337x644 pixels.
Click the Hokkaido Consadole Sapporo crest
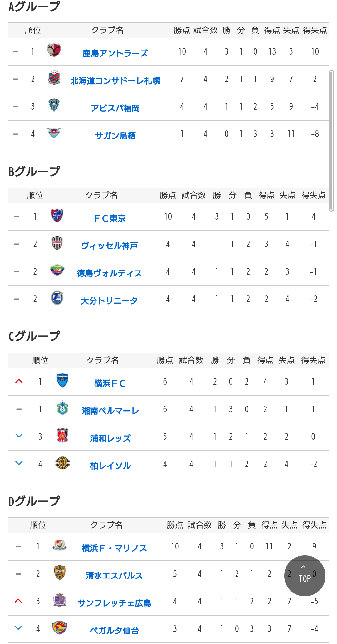54,78
